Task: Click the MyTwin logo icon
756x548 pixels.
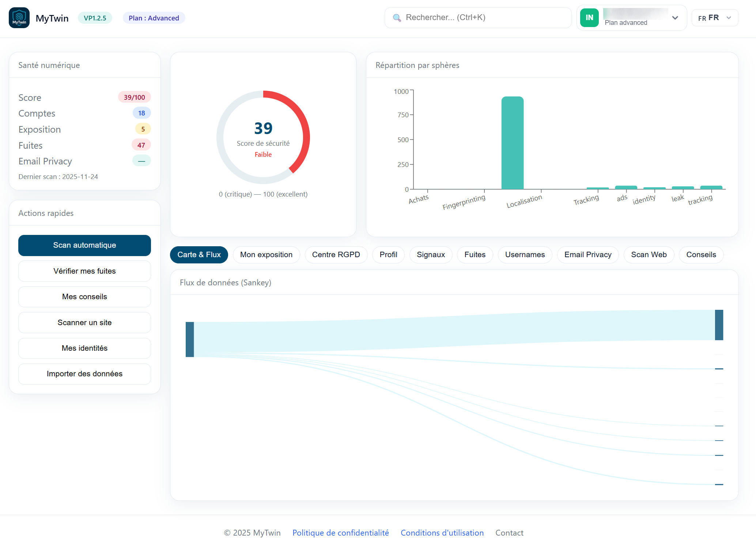Action: tap(19, 17)
